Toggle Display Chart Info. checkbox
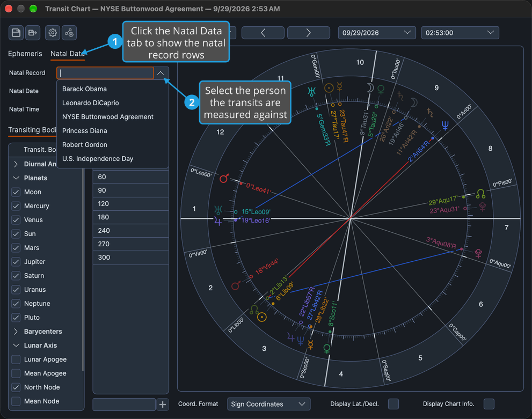 coord(489,404)
